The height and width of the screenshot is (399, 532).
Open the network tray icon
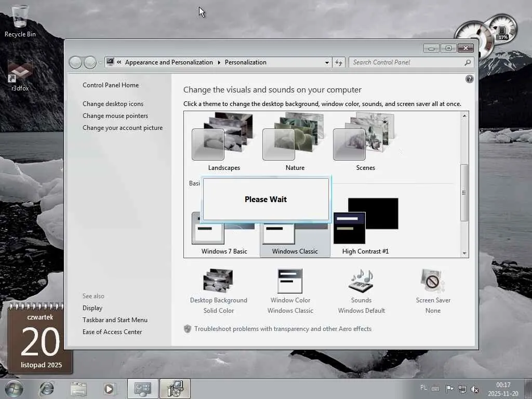[462, 389]
